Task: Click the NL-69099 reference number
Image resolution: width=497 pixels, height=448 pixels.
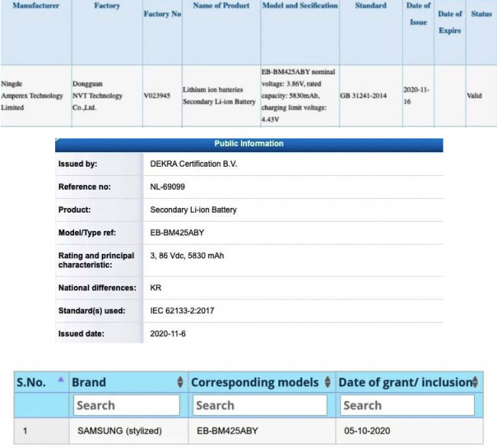Action: 169,187
